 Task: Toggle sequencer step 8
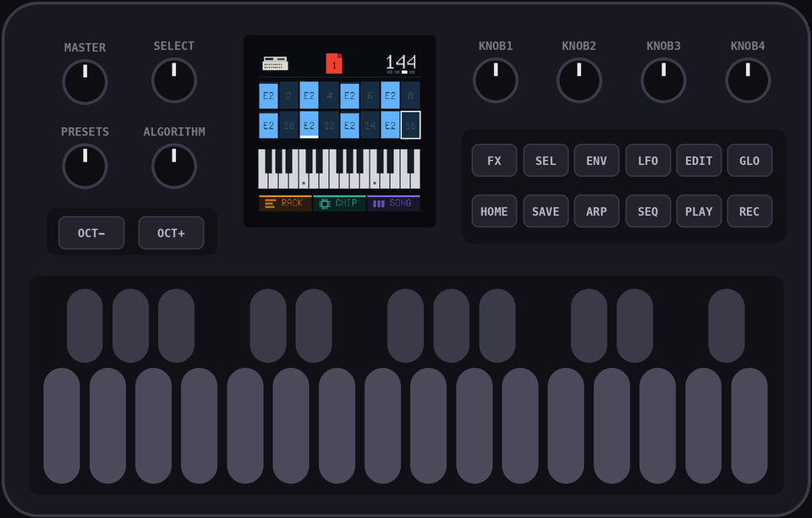(411, 96)
